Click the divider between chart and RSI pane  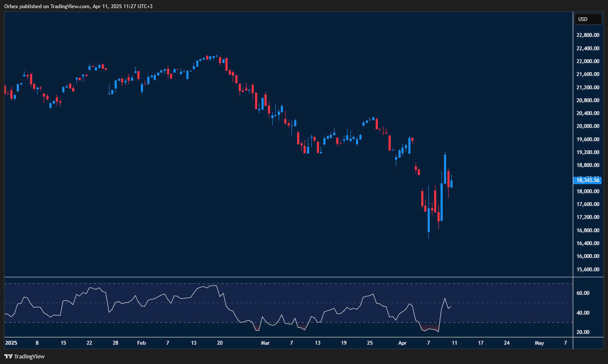288,277
